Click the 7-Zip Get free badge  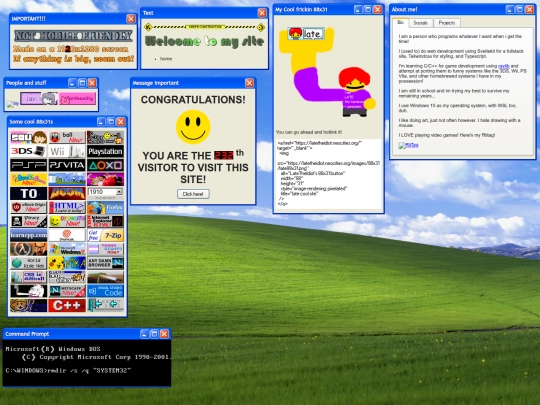pyautogui.click(x=105, y=235)
